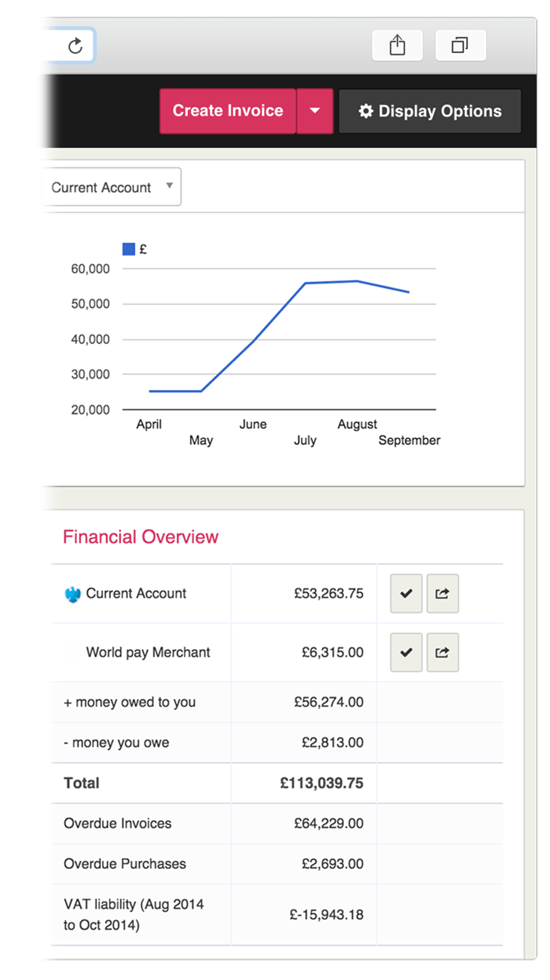The image size is (550, 980).
Task: Toggle the checkmark for Current Account row
Action: 406,594
